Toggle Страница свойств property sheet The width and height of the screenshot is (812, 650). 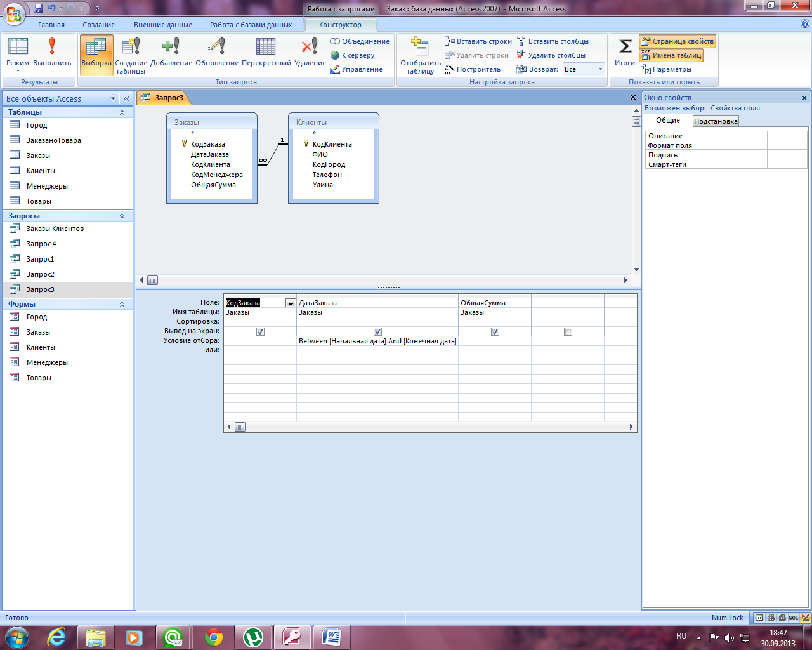click(x=678, y=41)
